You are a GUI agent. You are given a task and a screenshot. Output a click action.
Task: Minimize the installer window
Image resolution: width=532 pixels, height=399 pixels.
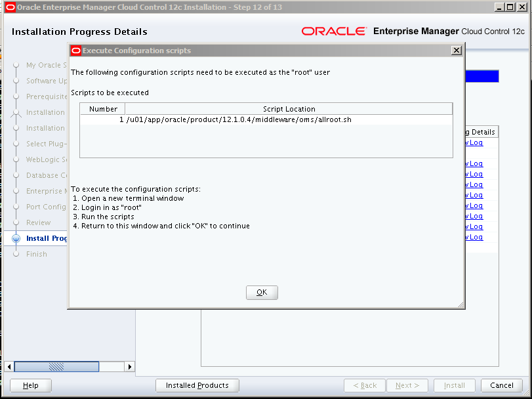499,7
